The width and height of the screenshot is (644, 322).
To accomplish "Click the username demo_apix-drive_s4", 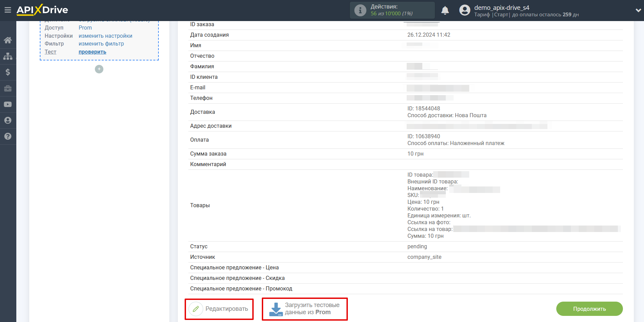I will point(502,7).
